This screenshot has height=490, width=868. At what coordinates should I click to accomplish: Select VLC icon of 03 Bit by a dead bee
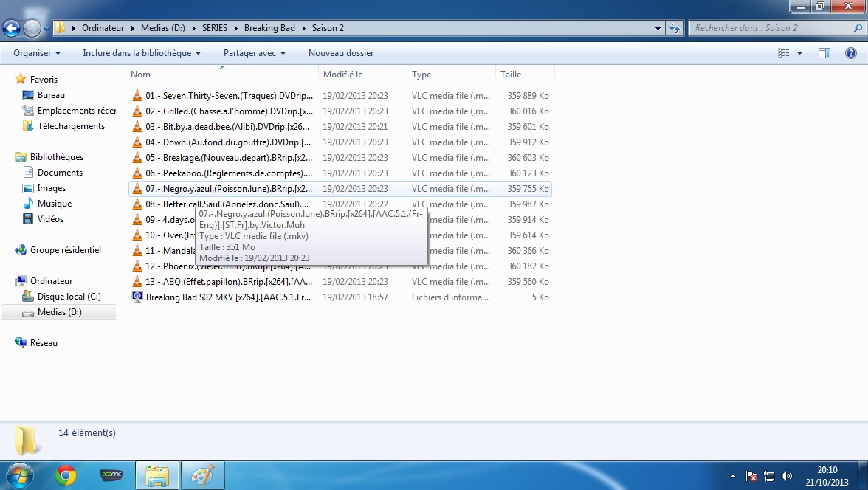coord(137,127)
